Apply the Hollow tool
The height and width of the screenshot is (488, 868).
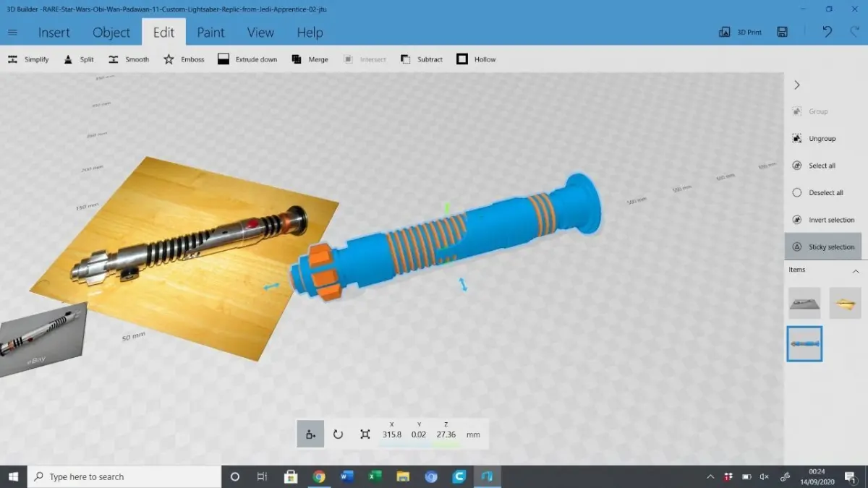(476, 59)
